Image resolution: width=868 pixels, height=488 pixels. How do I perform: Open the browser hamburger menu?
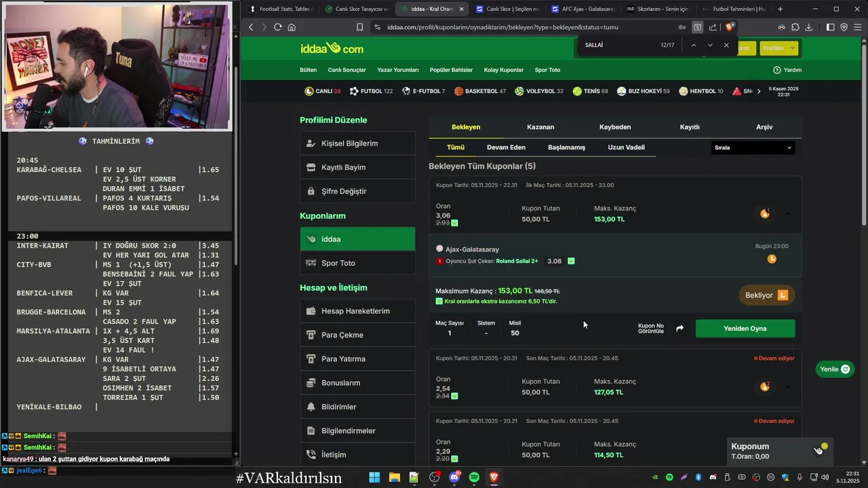pos(858,27)
